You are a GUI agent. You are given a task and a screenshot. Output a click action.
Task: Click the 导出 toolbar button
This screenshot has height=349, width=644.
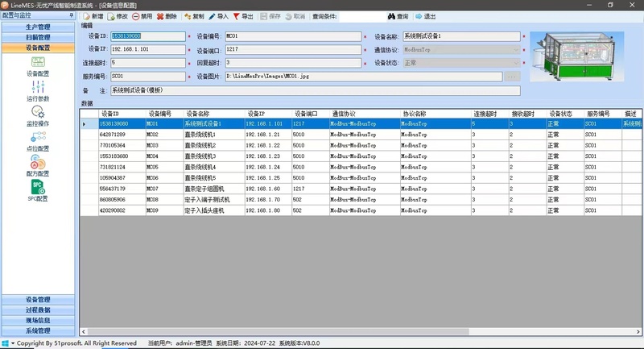tap(242, 16)
